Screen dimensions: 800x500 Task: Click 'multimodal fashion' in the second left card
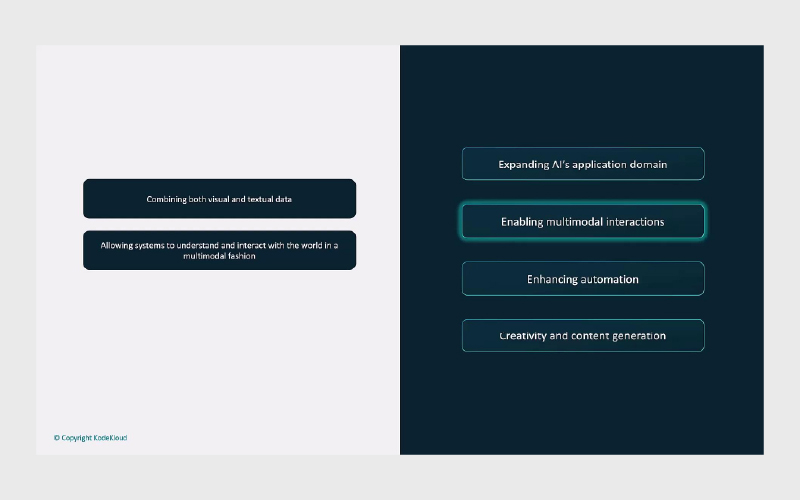pyautogui.click(x=219, y=256)
